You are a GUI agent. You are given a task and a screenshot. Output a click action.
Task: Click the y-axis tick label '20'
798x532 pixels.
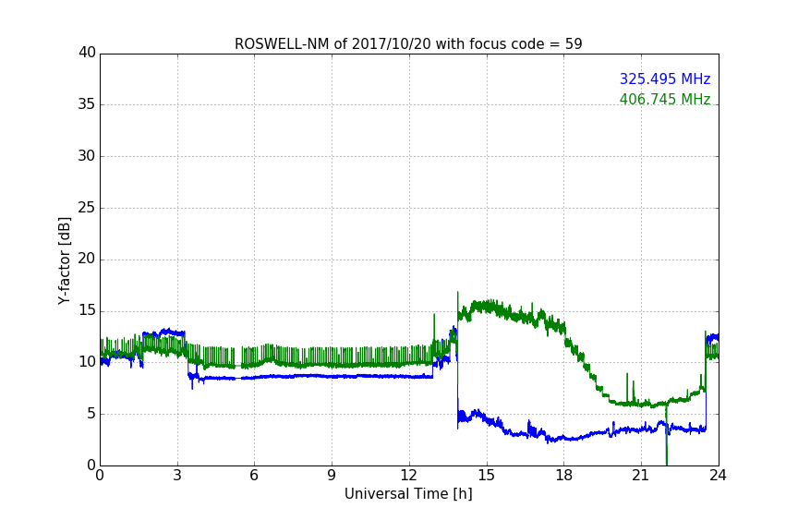[87, 259]
